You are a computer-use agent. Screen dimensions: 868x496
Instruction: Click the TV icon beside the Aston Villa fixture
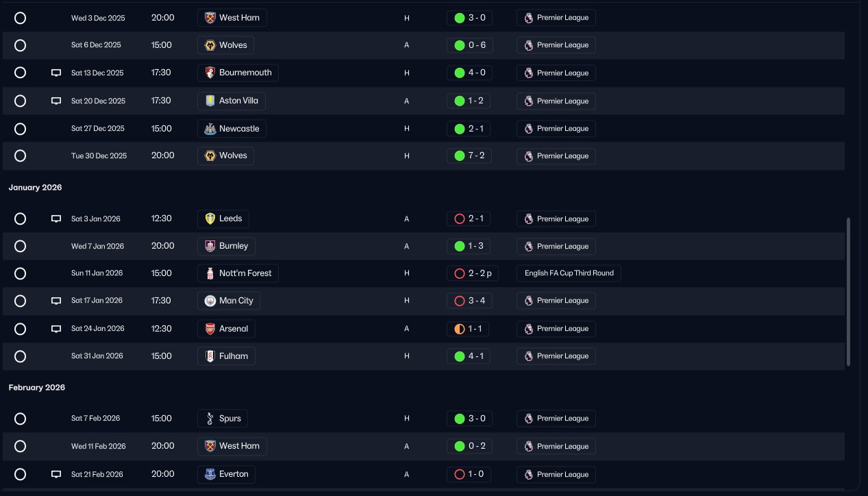[x=56, y=101]
